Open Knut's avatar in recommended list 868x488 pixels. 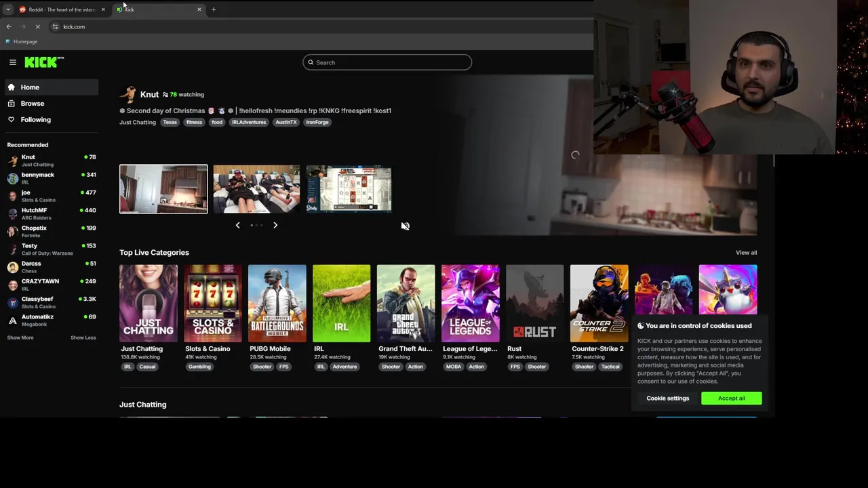[13, 161]
